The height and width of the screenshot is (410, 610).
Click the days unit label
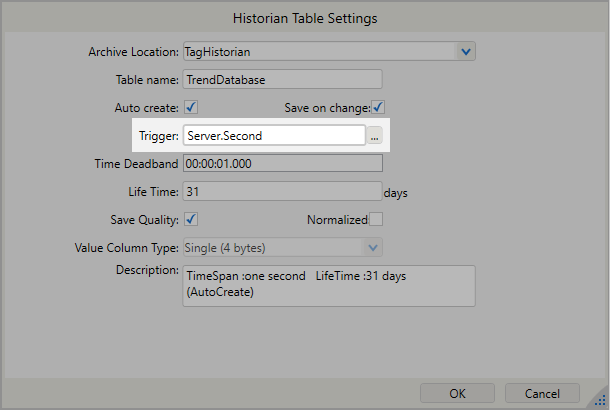click(x=397, y=192)
